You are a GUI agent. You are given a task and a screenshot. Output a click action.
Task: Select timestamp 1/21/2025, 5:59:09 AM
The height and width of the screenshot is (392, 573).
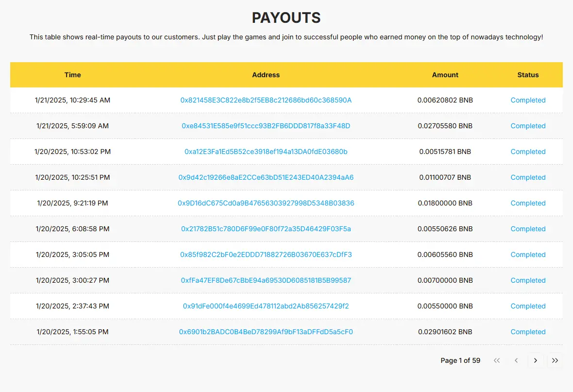[72, 126]
